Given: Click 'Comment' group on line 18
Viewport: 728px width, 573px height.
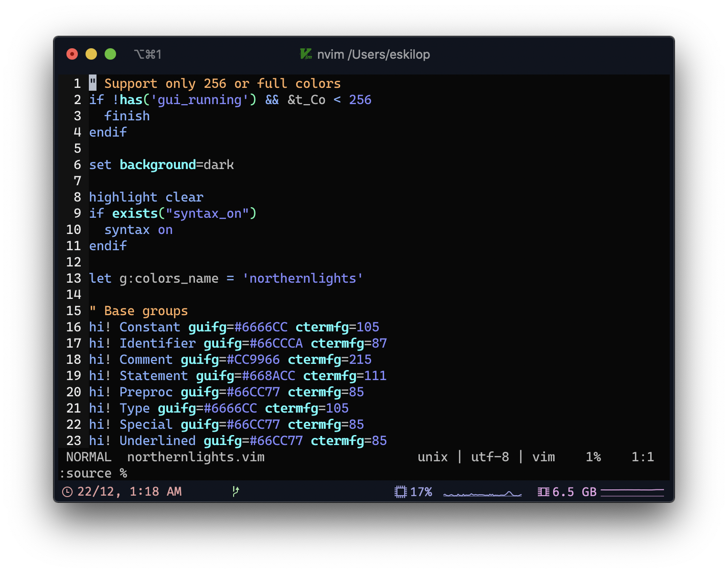Looking at the screenshot, I should (146, 360).
